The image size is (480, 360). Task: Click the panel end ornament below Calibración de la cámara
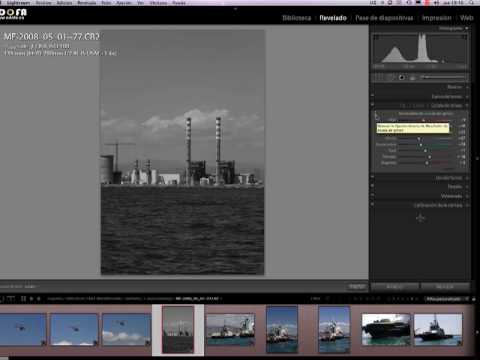(420, 218)
